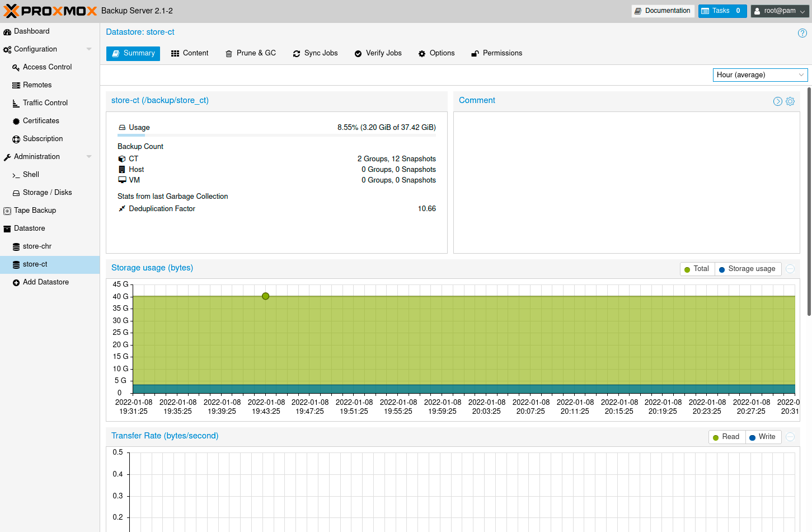
Task: Click the Tasks button
Action: pos(722,11)
